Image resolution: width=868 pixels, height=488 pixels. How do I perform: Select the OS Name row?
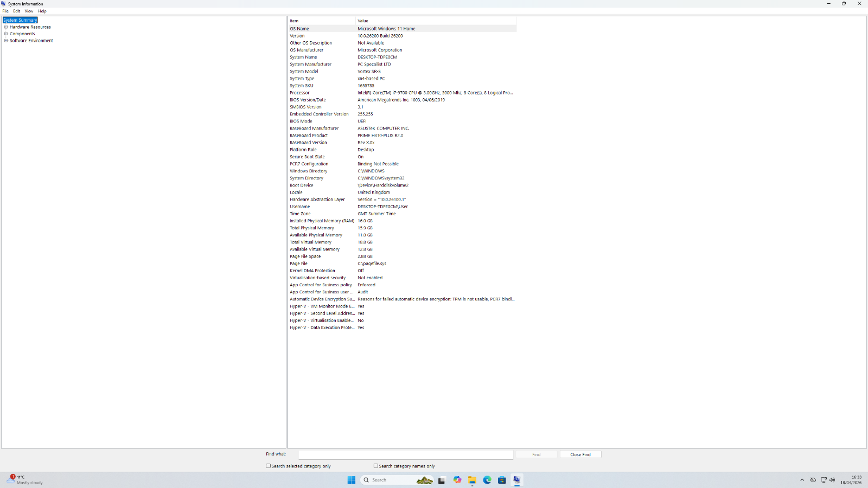[x=402, y=29]
